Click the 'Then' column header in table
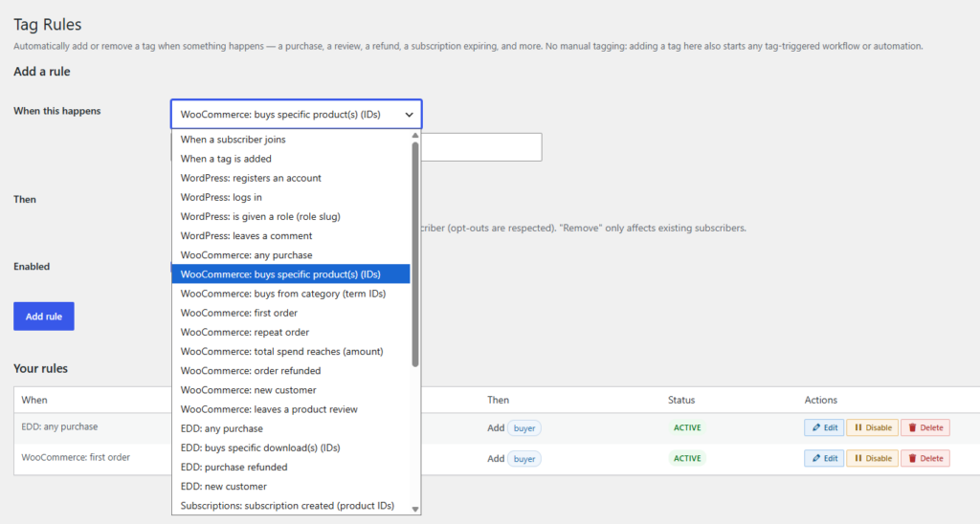Screen dimensions: 980x524 (x=498, y=400)
